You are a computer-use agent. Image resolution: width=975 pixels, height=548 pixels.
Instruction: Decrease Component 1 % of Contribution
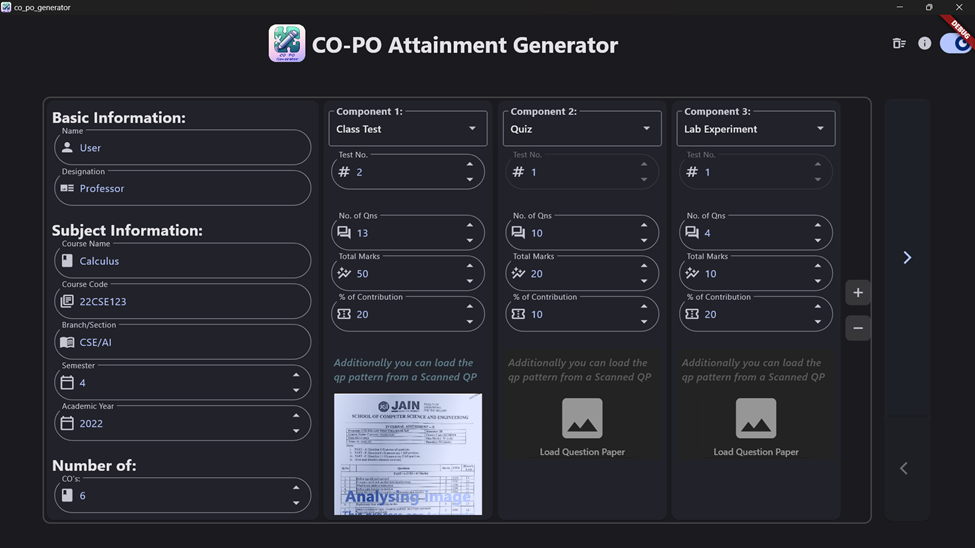click(469, 322)
